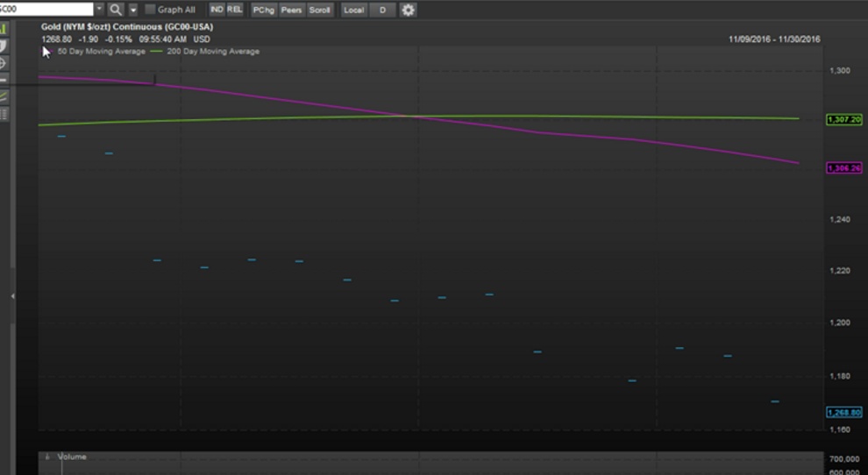Open the symbol field dropdown arrow
The height and width of the screenshot is (475, 868).
pos(99,10)
